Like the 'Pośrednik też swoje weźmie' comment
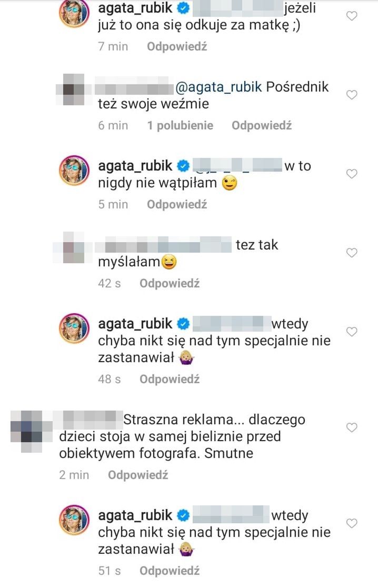The width and height of the screenshot is (378, 588). pyautogui.click(x=351, y=95)
